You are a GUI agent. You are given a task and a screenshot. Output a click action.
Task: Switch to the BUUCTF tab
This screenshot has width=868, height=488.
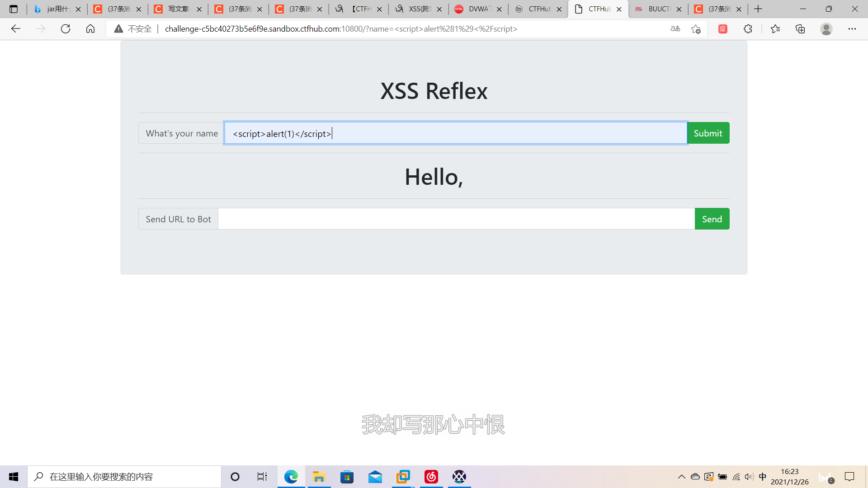click(658, 9)
